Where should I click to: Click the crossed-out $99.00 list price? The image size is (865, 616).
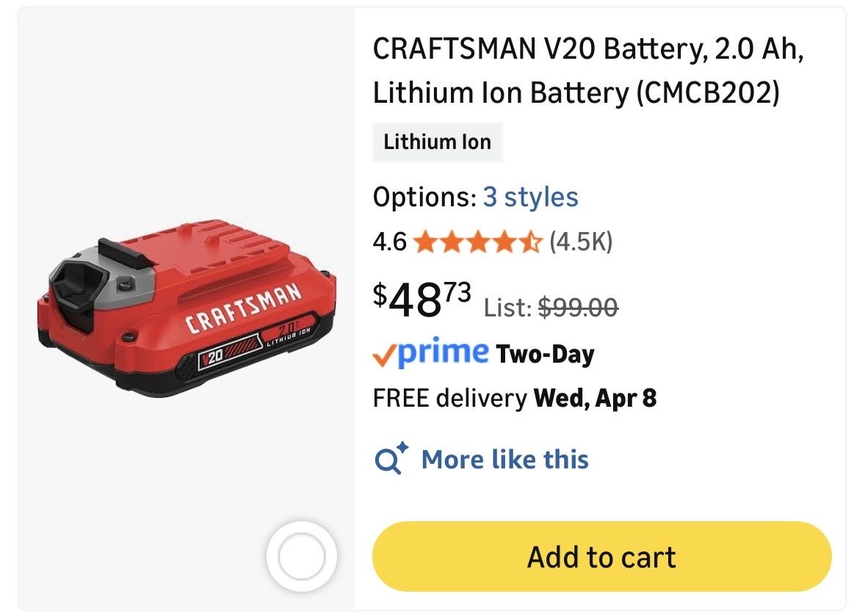pos(578,308)
